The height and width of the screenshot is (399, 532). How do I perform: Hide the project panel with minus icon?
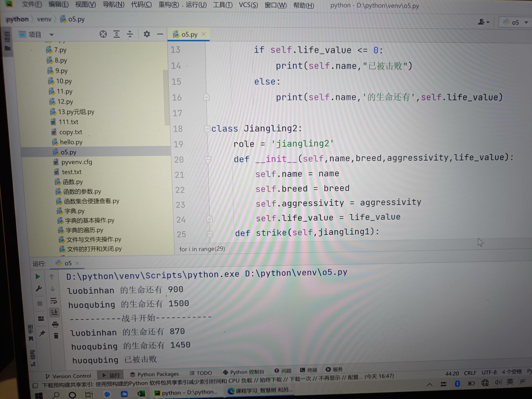click(x=160, y=34)
